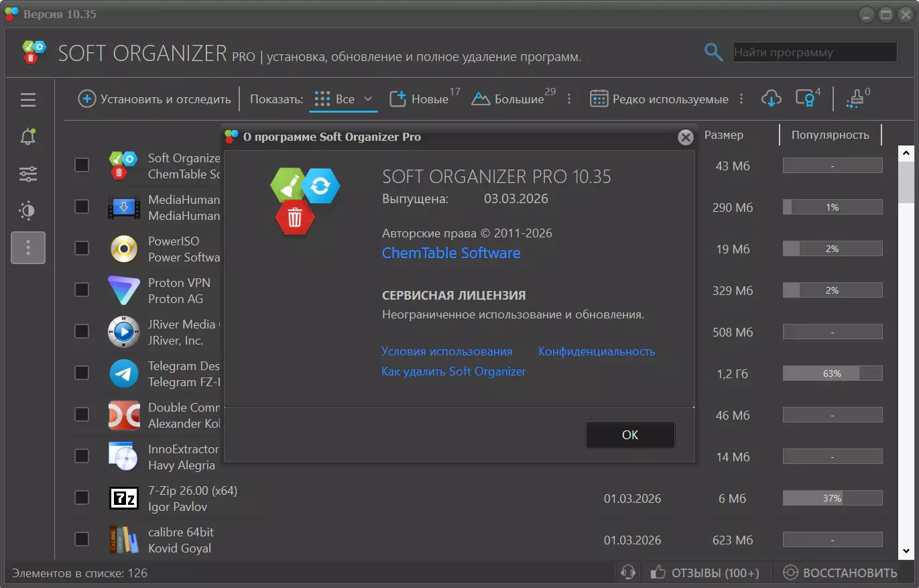The image size is (919, 588).
Task: Select the calibre 64bit checkbox
Action: [x=82, y=539]
